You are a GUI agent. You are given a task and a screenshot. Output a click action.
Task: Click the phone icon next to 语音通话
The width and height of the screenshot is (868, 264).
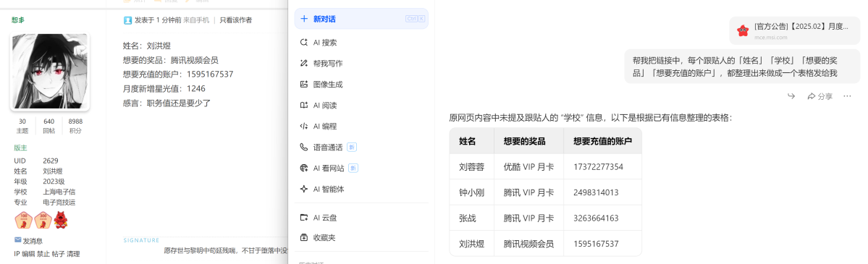tap(303, 148)
